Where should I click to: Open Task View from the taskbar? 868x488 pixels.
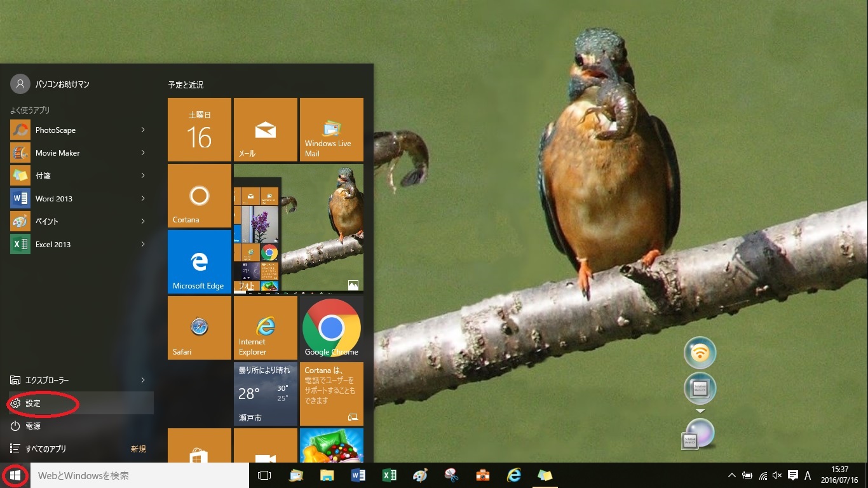point(264,475)
